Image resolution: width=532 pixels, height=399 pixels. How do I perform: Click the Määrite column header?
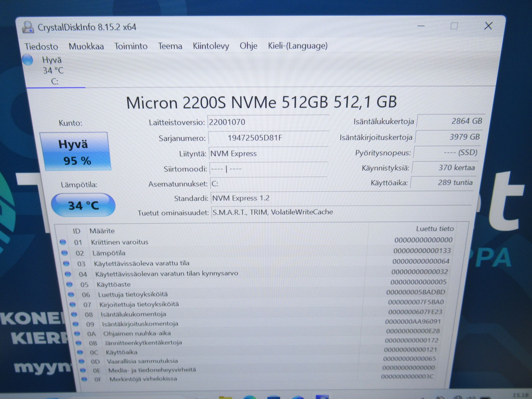click(x=102, y=231)
